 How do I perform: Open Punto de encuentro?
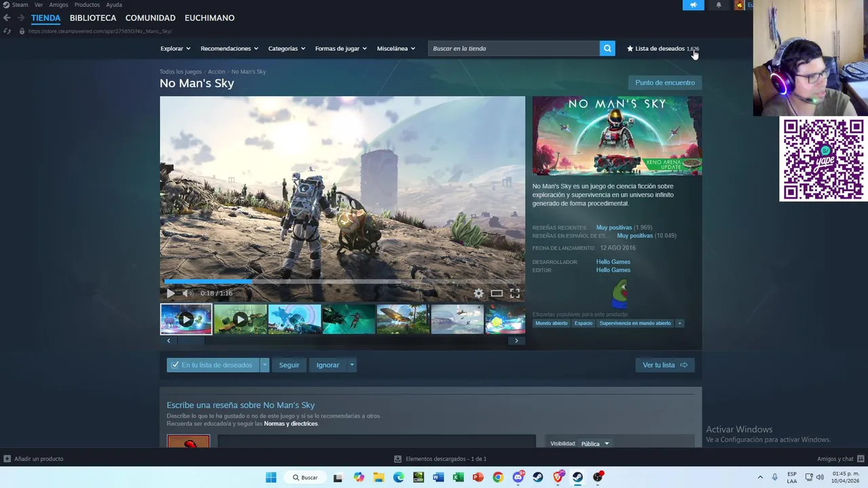pyautogui.click(x=665, y=83)
